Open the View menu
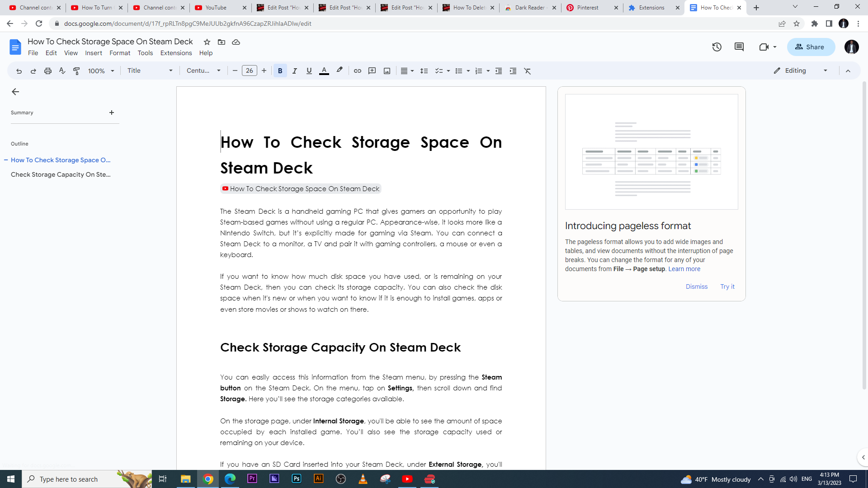Viewport: 868px width, 488px height. point(71,53)
